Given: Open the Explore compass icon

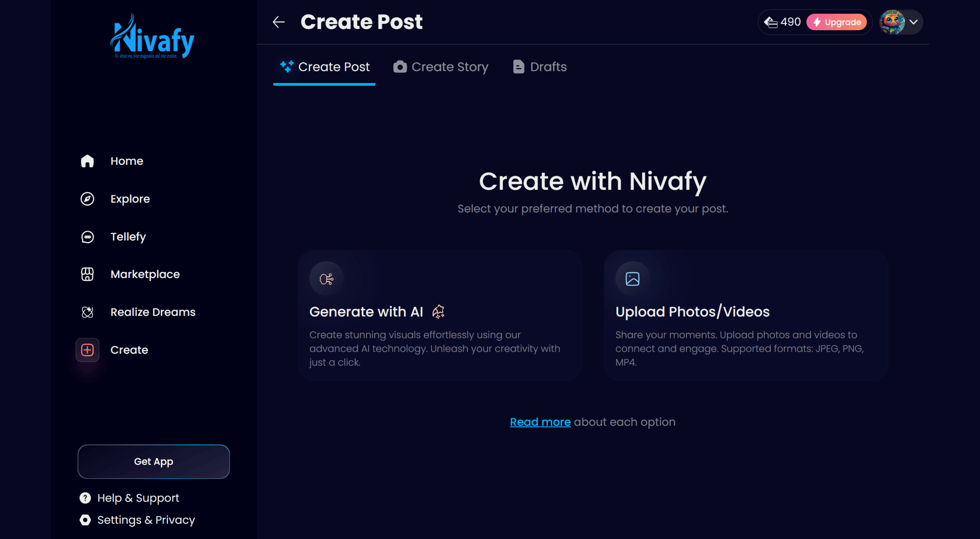Looking at the screenshot, I should pos(87,199).
